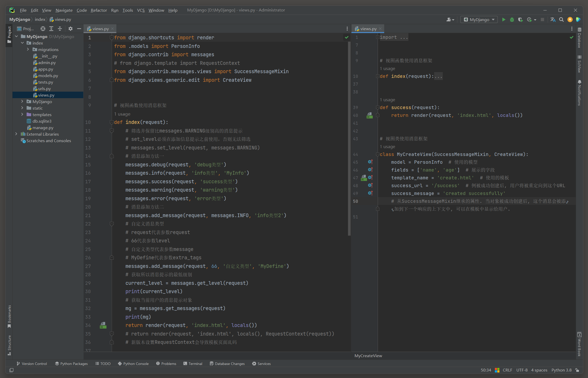Open Python Packages tool window

[71, 364]
